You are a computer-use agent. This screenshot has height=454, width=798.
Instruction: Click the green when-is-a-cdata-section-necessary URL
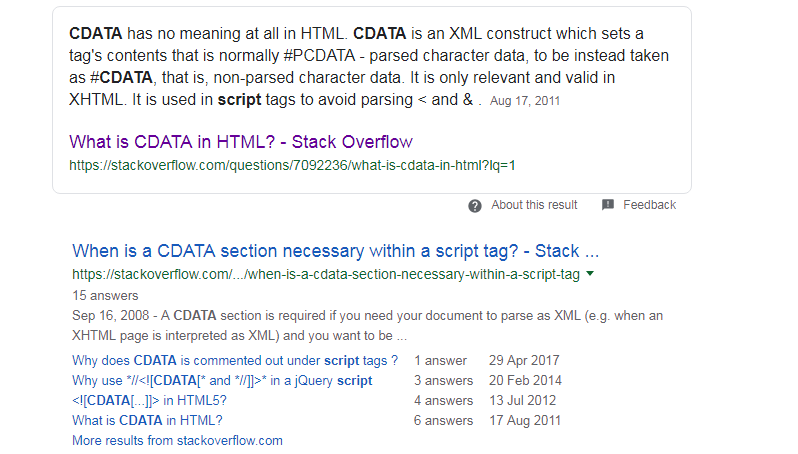pos(326,274)
